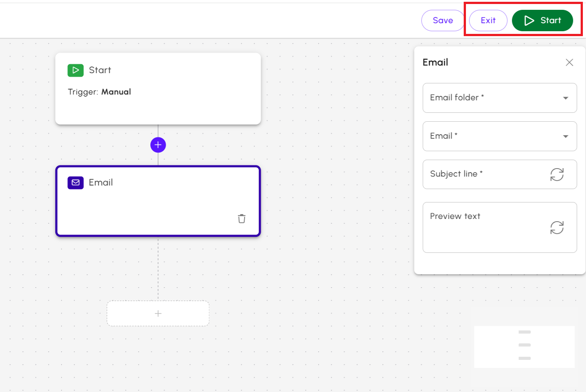Click the Email panel heading
Image resolution: width=586 pixels, height=392 pixels.
tap(435, 62)
